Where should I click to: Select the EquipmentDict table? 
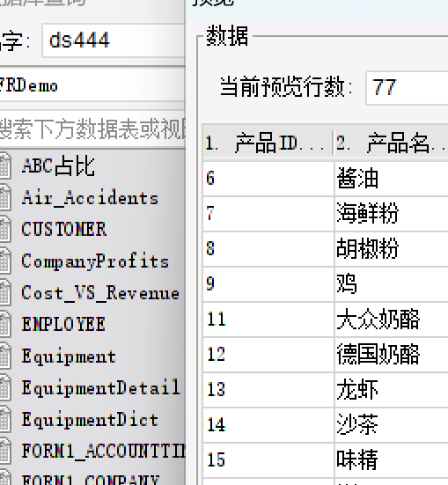coord(90,420)
